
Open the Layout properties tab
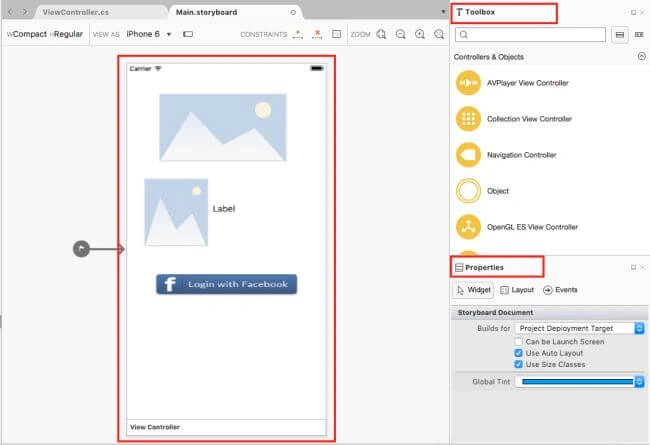517,290
